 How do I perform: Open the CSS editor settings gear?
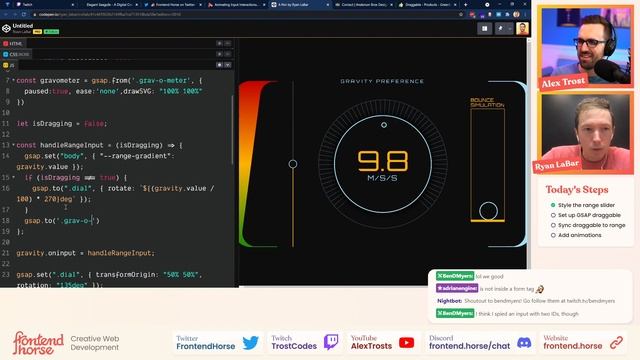[x=219, y=54]
